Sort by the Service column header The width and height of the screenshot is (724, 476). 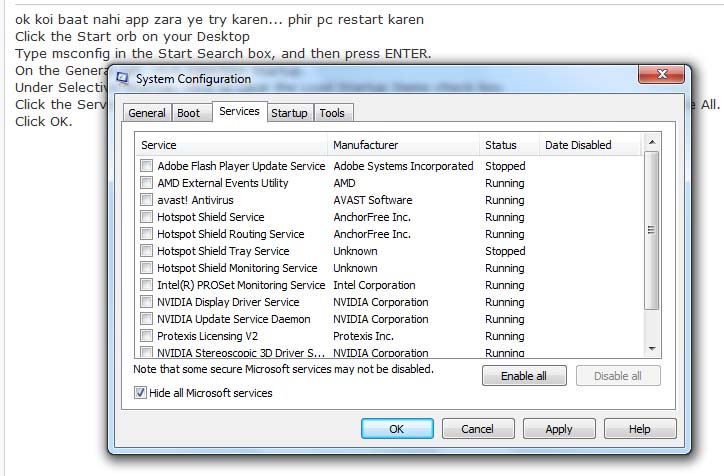coord(231,145)
